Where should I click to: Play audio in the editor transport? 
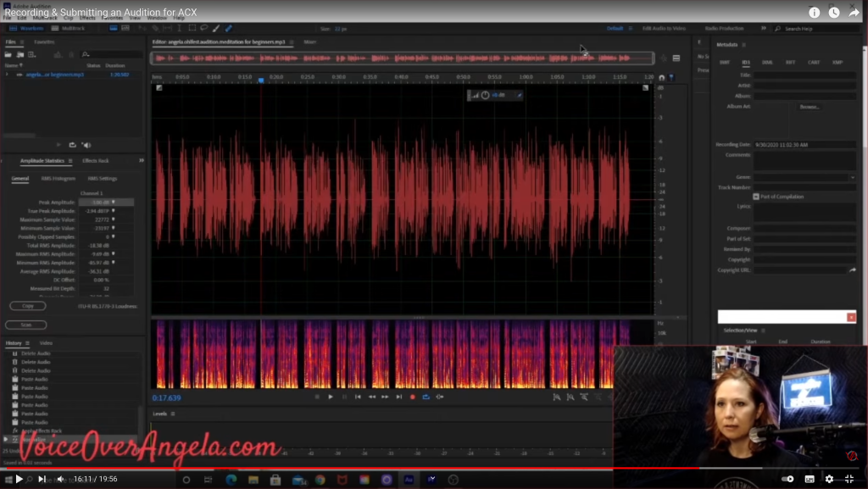pyautogui.click(x=331, y=397)
